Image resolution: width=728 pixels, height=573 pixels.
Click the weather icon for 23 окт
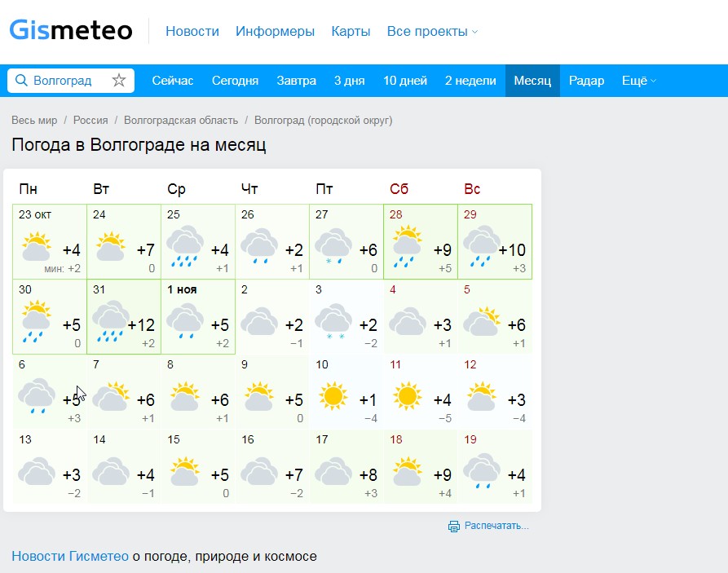tap(37, 247)
